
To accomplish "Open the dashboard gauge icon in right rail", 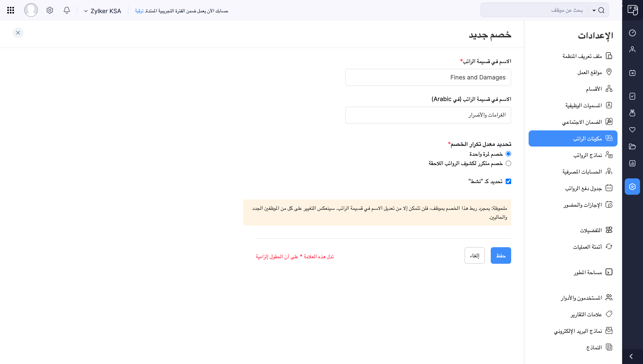I will click(632, 33).
